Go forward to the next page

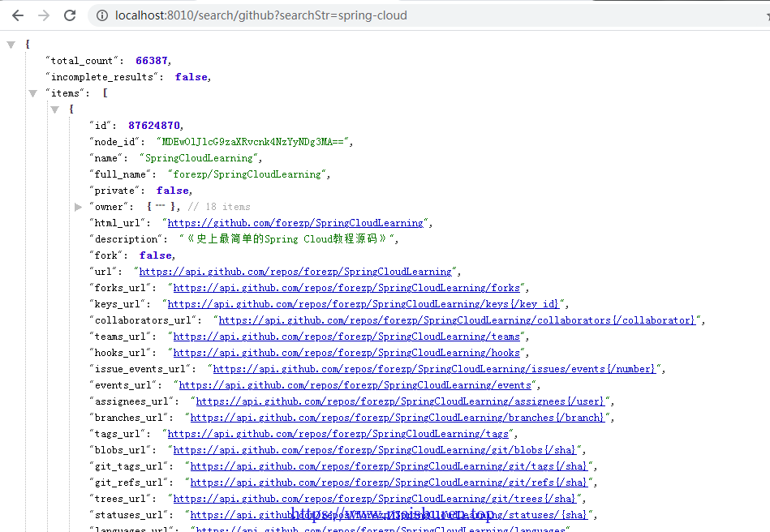[x=44, y=15]
